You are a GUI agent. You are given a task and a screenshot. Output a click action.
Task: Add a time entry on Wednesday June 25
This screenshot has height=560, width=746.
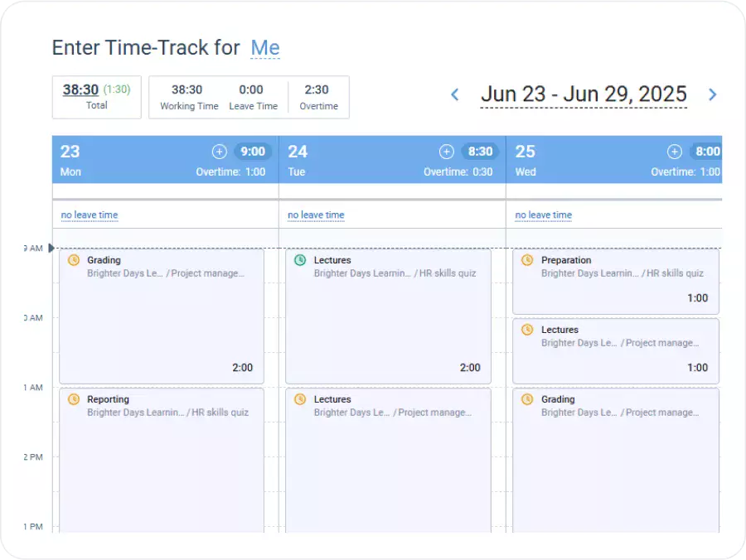[x=674, y=152]
